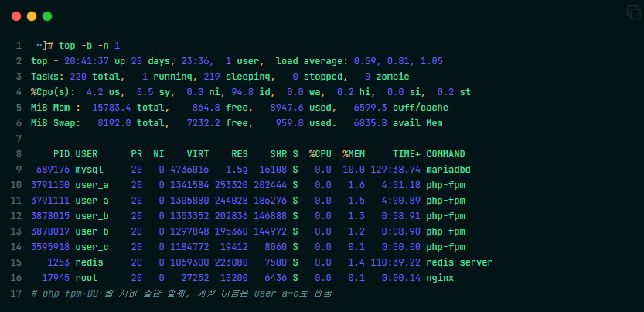Image resolution: width=644 pixels, height=312 pixels.
Task: Select the CPU user value 4.2
Action: click(95, 92)
